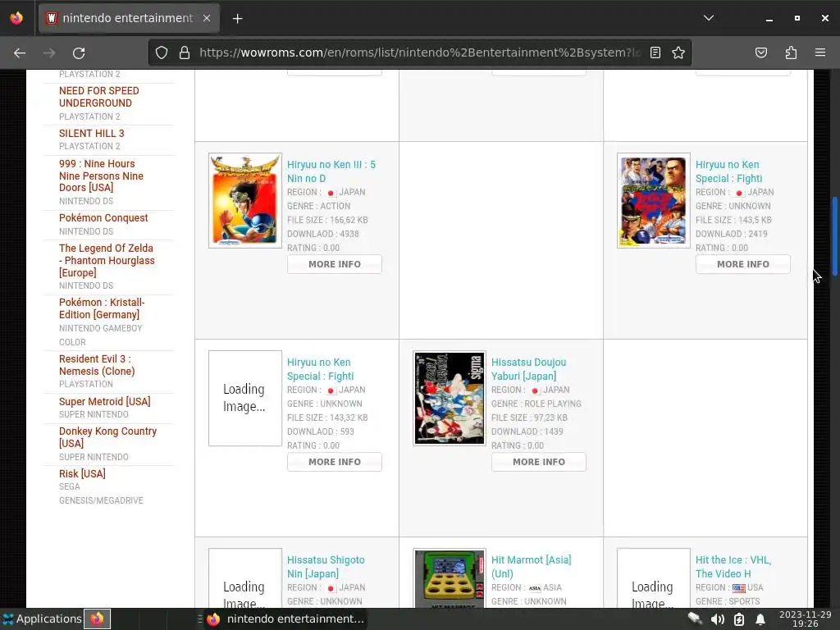This screenshot has height=630, width=840.
Task: Click the URL address bar field
Action: [419, 52]
